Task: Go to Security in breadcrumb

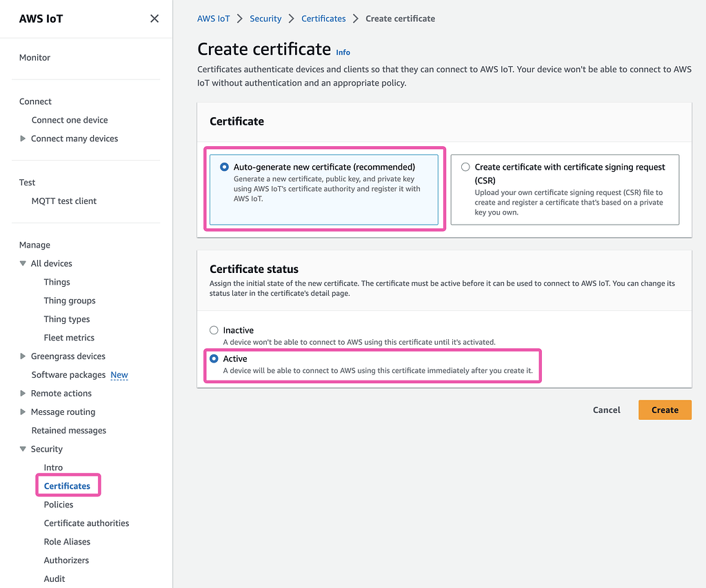Action: 265,19
